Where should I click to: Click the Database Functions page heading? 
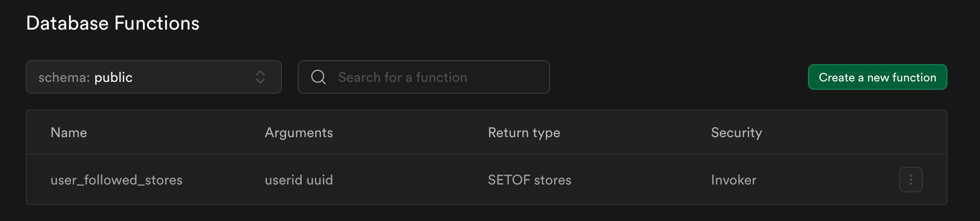click(x=112, y=23)
